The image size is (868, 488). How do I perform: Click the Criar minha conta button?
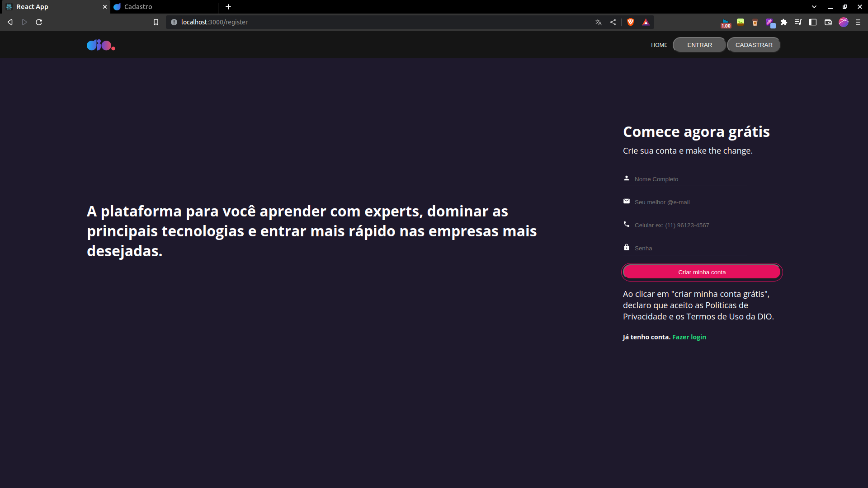pos(702,272)
